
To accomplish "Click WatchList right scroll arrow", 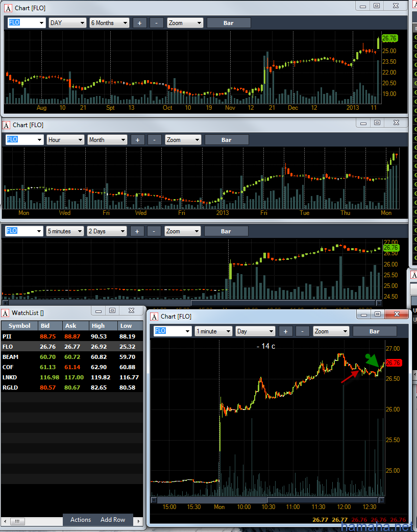I will point(138,521).
